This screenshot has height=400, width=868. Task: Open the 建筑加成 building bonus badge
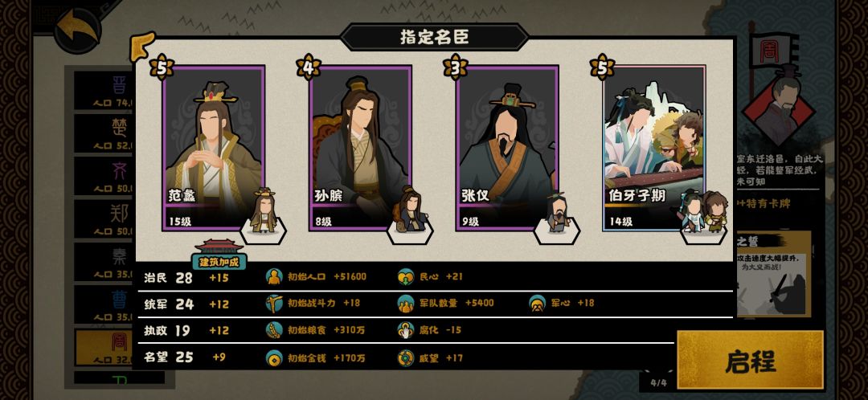click(x=219, y=255)
